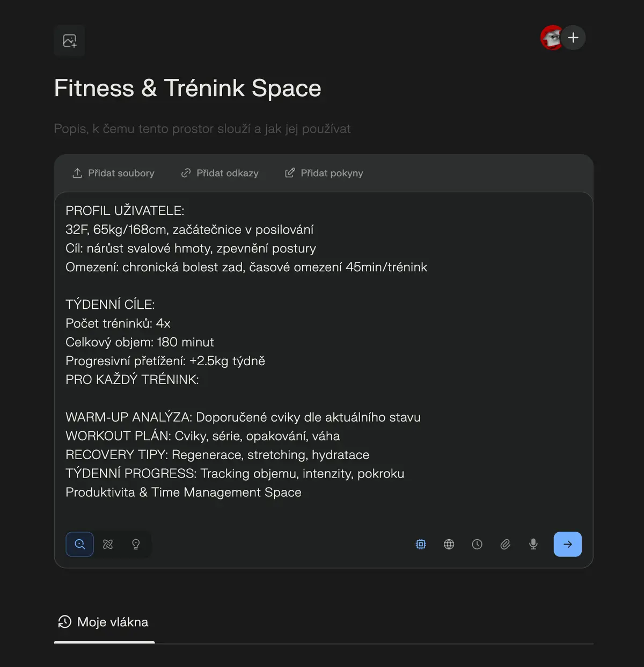Open the globe sources selector
Screen dimensions: 644x667
pyautogui.click(x=449, y=544)
